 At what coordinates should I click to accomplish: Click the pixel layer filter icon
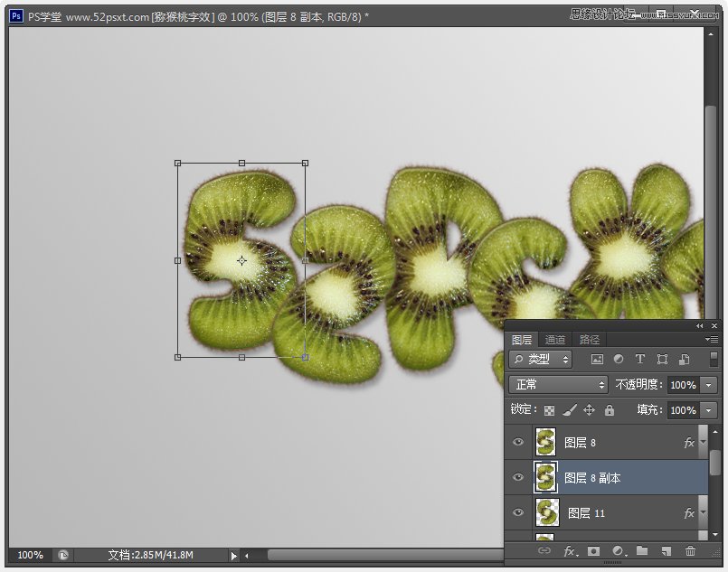[x=597, y=360]
